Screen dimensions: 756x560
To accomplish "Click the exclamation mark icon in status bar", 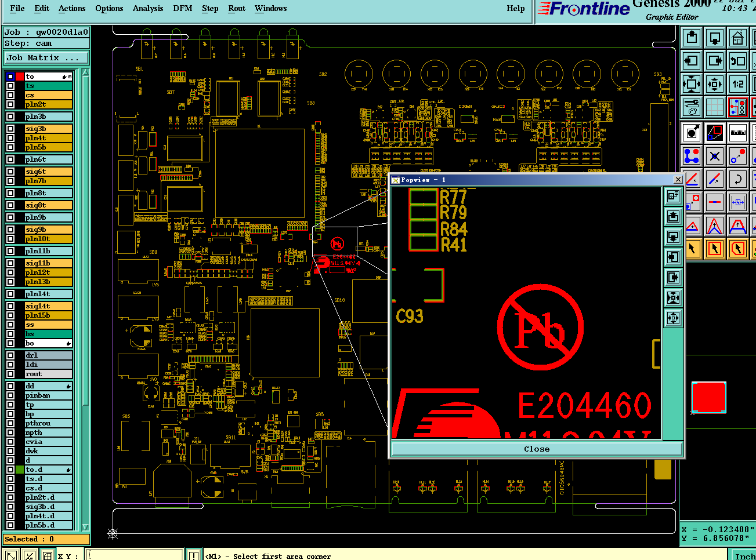I will coord(193,555).
